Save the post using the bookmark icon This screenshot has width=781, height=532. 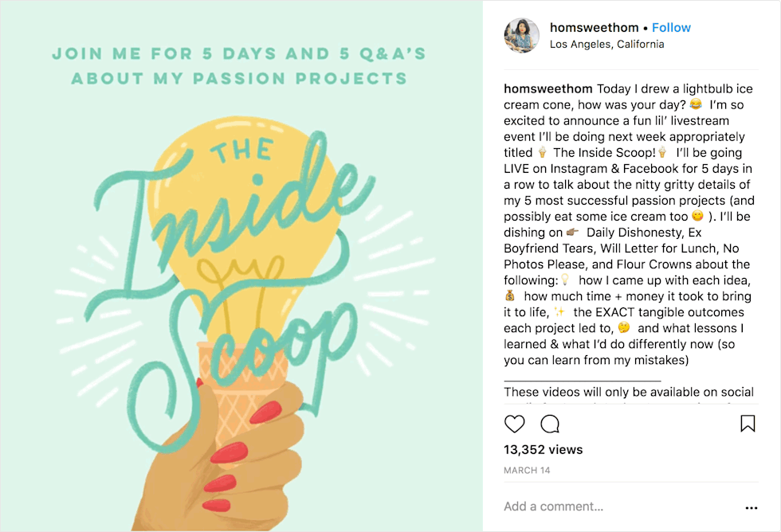748,424
